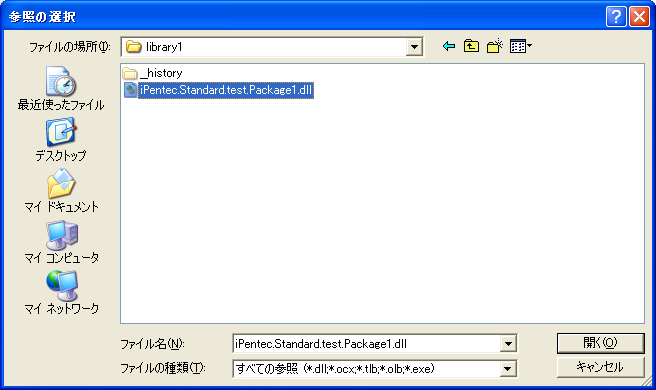Close the 参照の選択 dialog
This screenshot has height=390, width=656.
639,17
